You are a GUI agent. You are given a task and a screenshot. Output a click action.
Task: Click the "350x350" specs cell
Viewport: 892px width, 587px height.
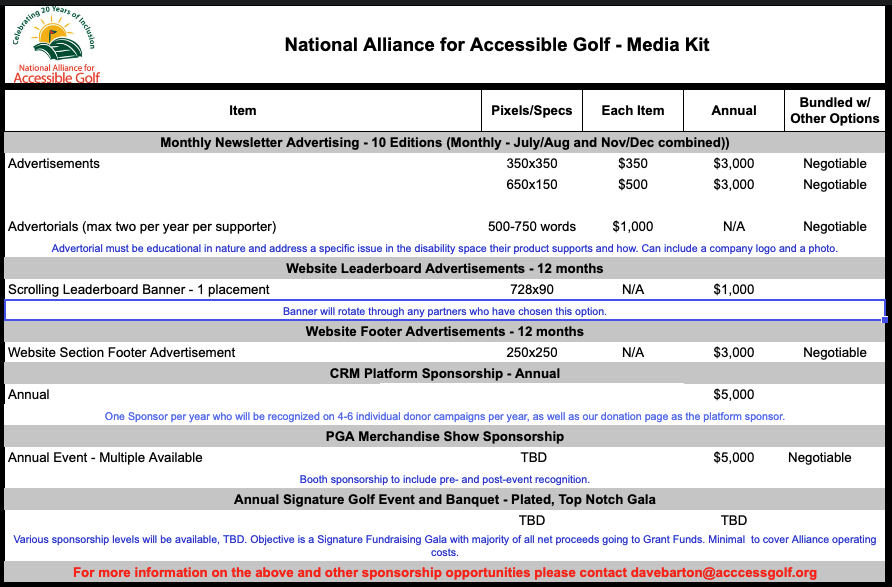click(x=532, y=163)
